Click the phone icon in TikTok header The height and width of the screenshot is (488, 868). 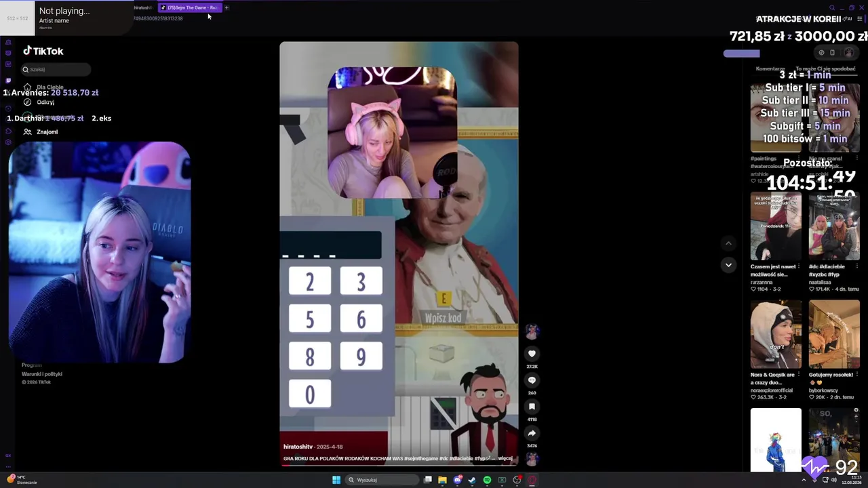(x=832, y=52)
